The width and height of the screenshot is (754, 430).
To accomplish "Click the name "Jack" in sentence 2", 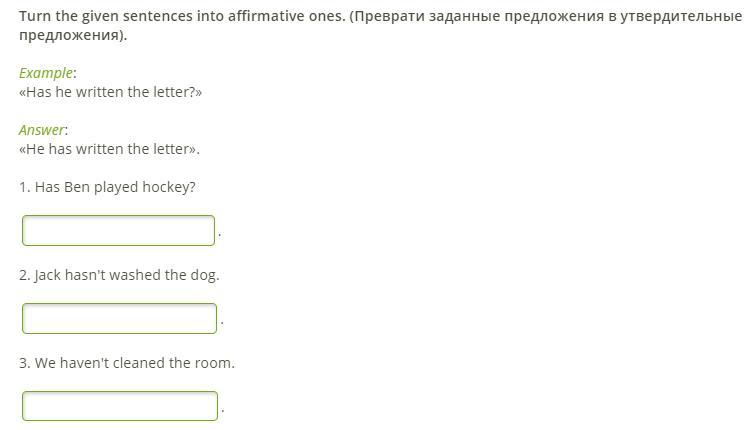I will tap(48, 275).
